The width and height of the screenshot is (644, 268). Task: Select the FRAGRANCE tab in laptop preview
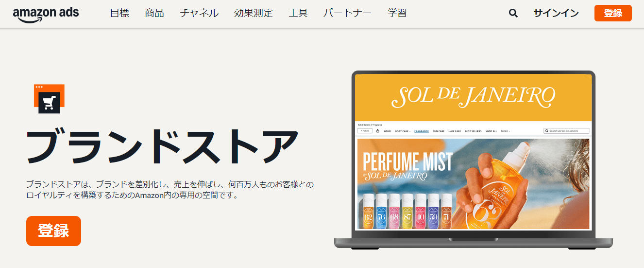click(x=422, y=131)
